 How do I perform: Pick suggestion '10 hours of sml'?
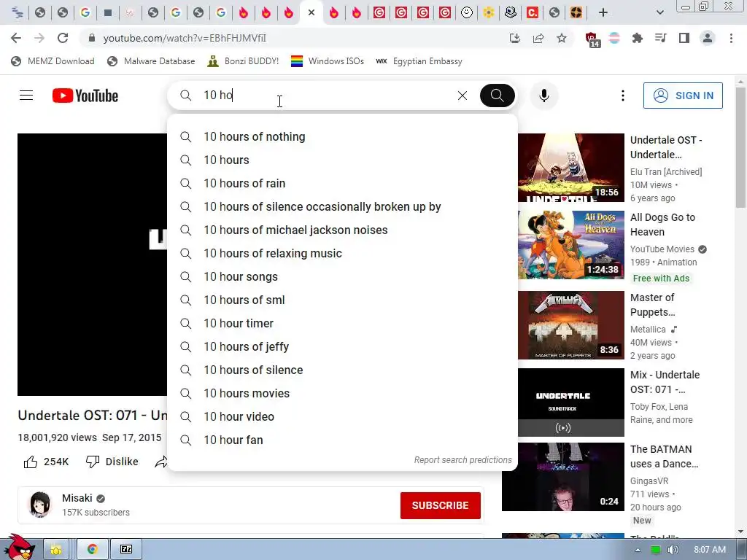342,300
